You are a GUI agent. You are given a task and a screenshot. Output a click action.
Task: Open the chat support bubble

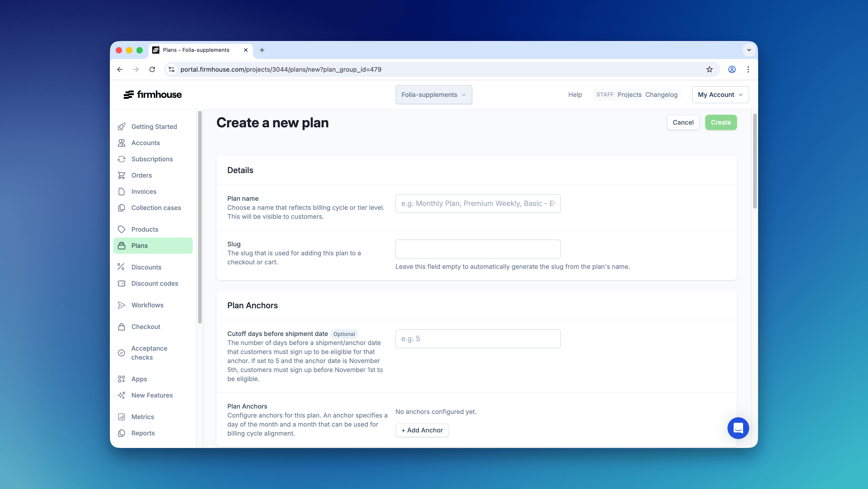point(738,428)
